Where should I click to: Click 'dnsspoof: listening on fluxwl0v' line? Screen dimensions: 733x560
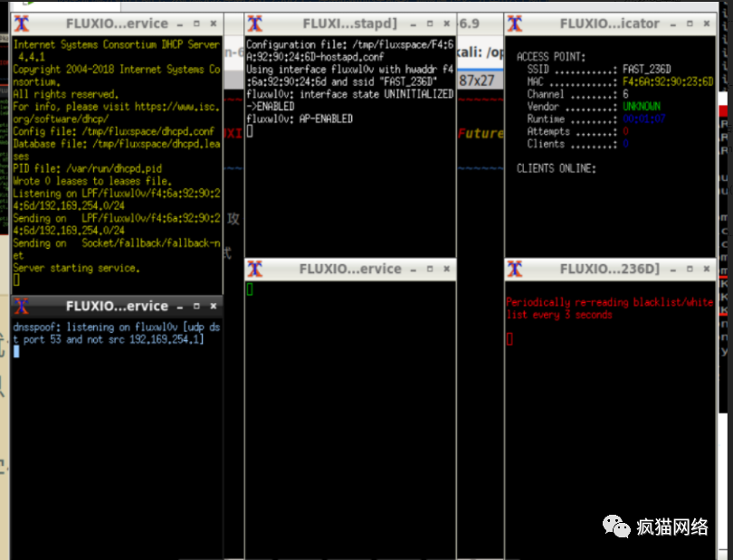(x=117, y=327)
